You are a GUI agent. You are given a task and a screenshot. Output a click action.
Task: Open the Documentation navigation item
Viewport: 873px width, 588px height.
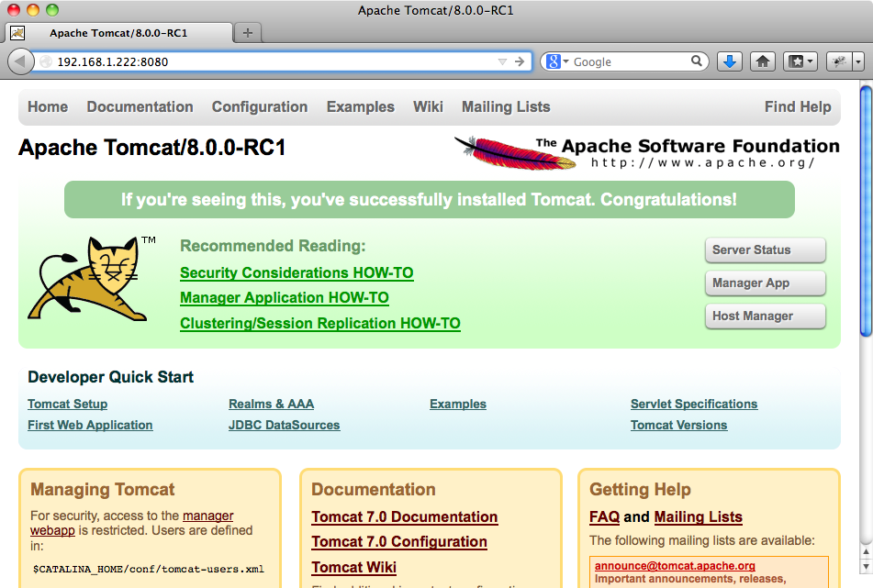(140, 106)
